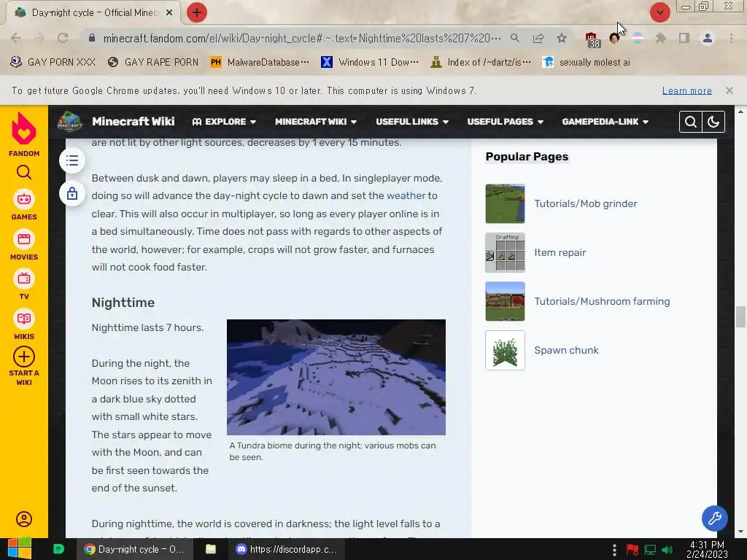The image size is (747, 560).
Task: Click the Minecraft Wiki logo image
Action: [70, 122]
